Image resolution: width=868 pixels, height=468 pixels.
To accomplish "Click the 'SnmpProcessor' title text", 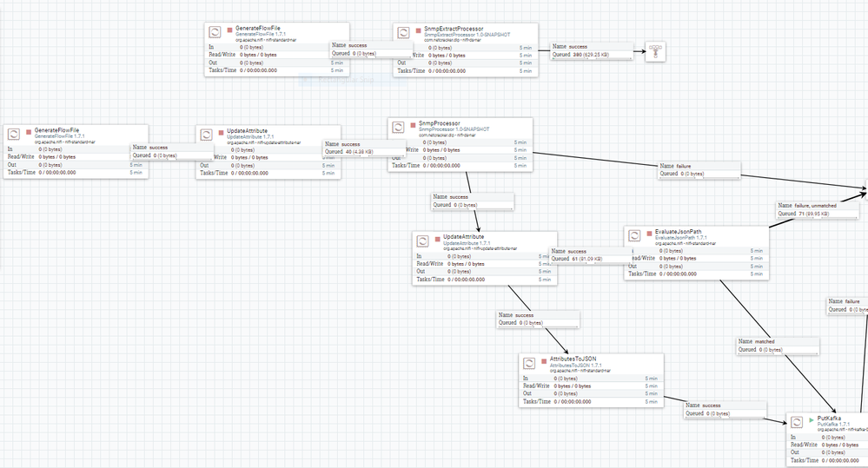I will click(x=439, y=123).
